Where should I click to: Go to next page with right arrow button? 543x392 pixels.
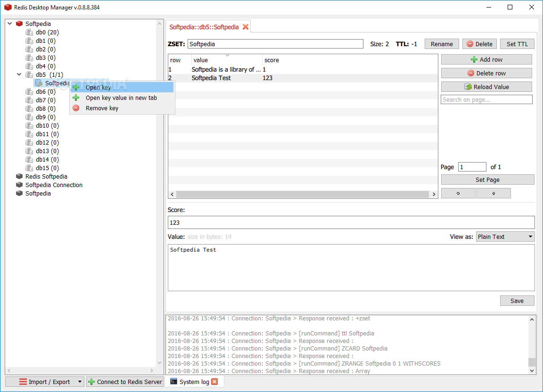tap(494, 193)
